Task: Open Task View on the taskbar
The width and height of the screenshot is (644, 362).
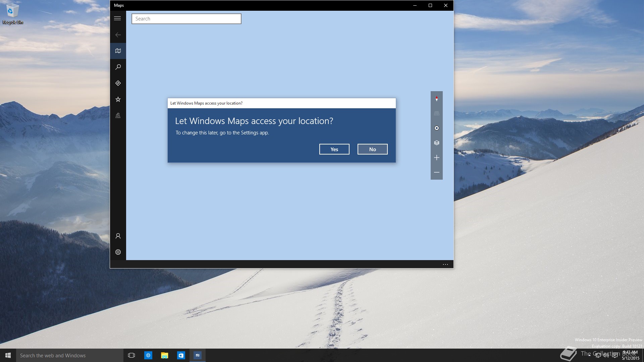Action: 131,355
